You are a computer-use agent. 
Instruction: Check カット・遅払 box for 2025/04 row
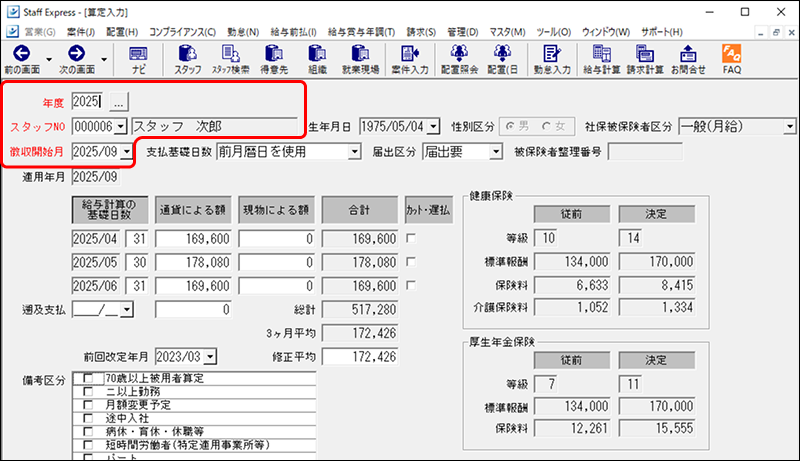(x=411, y=238)
